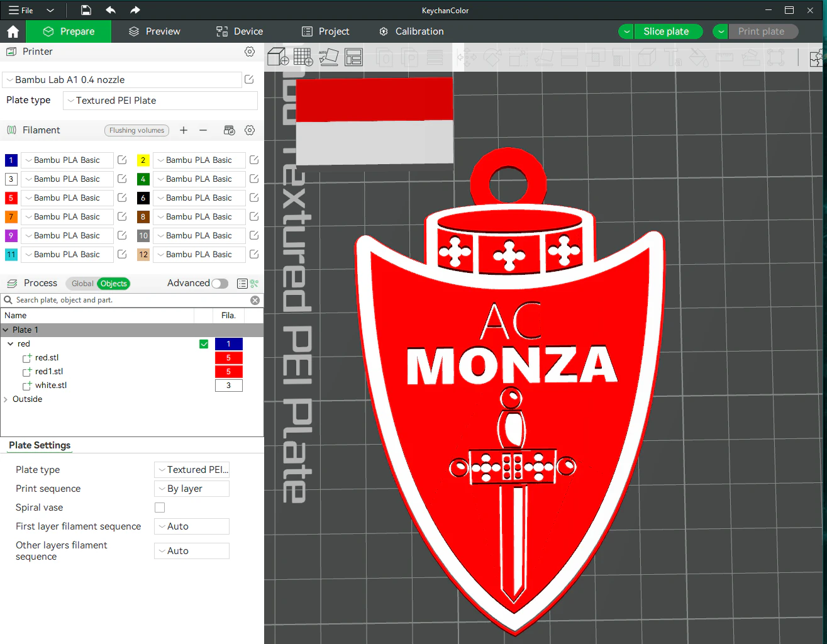Select red.stl in object list
827x644 pixels.
tap(47, 358)
